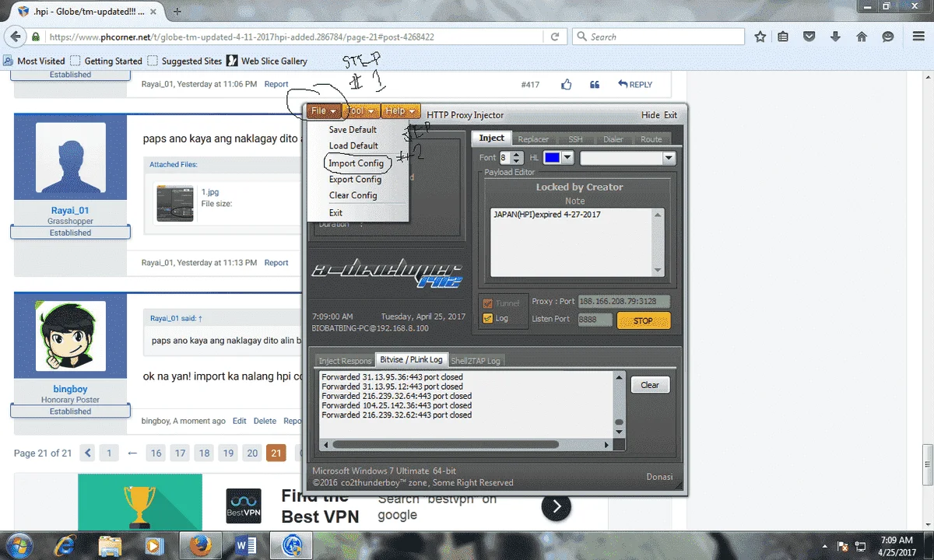Expand the empty combo box beside HL

[x=668, y=158]
